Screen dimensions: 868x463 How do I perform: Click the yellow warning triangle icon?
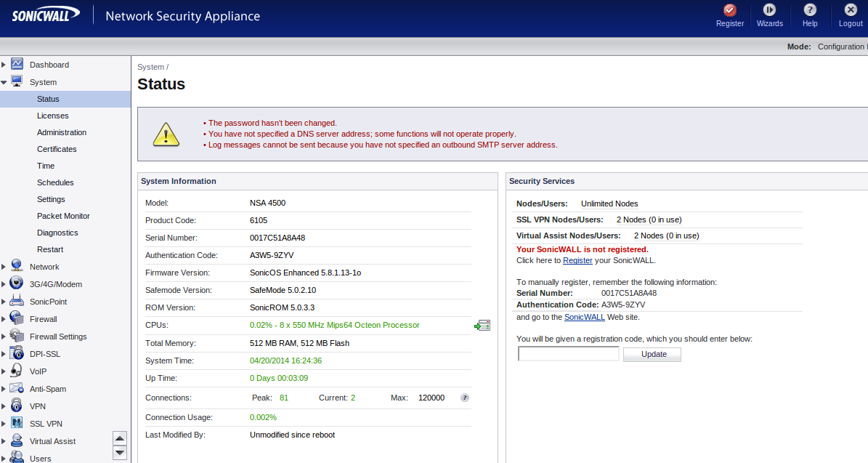(166, 134)
